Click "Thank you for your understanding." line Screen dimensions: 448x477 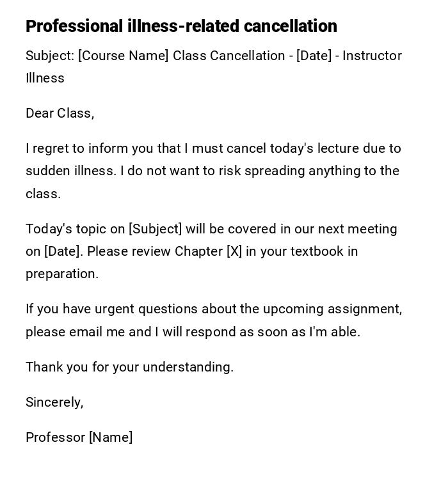point(129,367)
